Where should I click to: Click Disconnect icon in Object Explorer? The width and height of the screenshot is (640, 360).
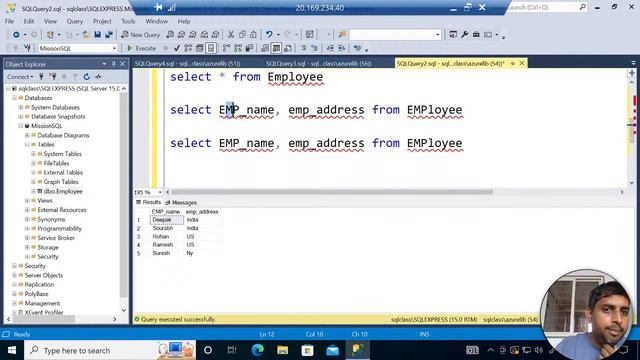click(x=53, y=77)
